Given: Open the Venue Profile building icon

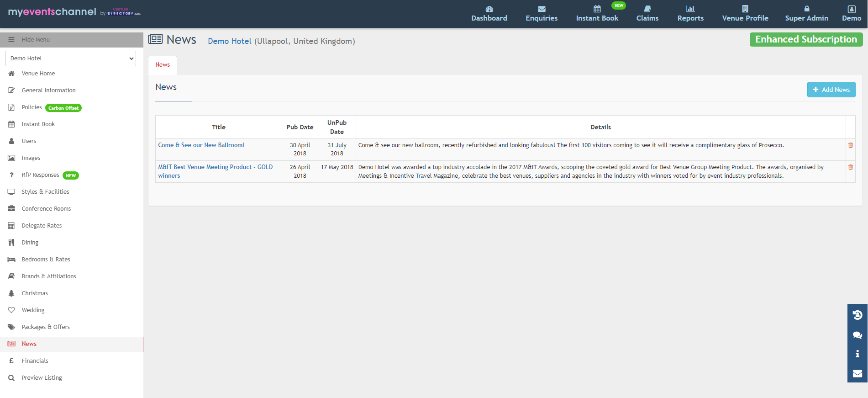Looking at the screenshot, I should (x=745, y=9).
